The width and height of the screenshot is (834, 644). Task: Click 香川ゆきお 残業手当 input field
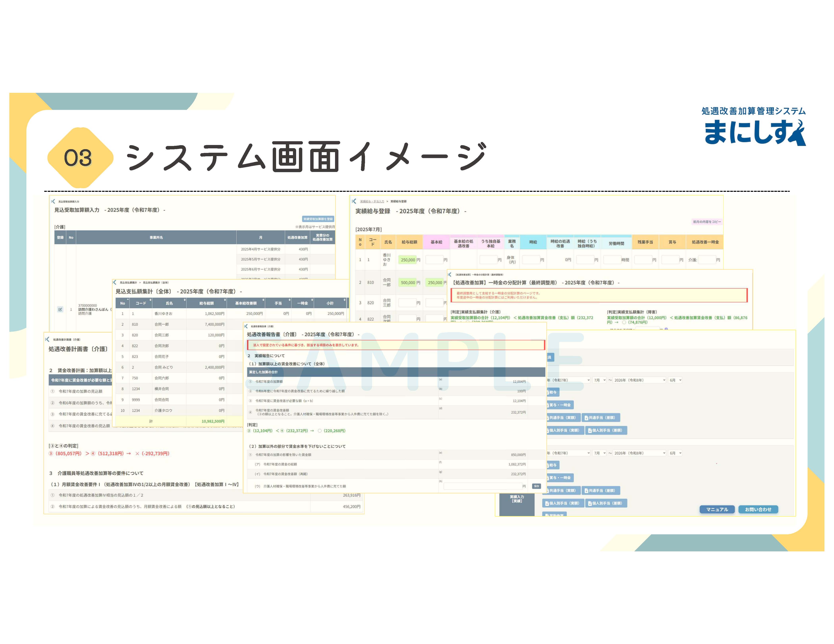click(x=643, y=260)
